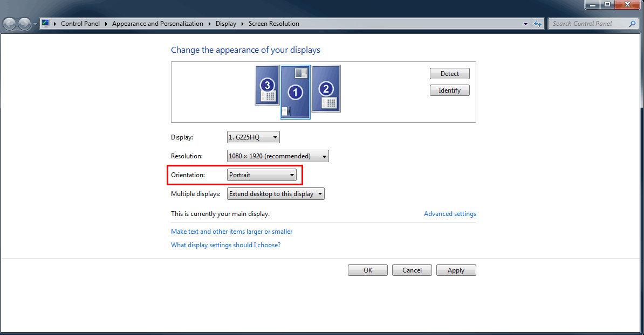Navigate to the Display breadcrumb item
The image size is (644, 335).
[225, 24]
